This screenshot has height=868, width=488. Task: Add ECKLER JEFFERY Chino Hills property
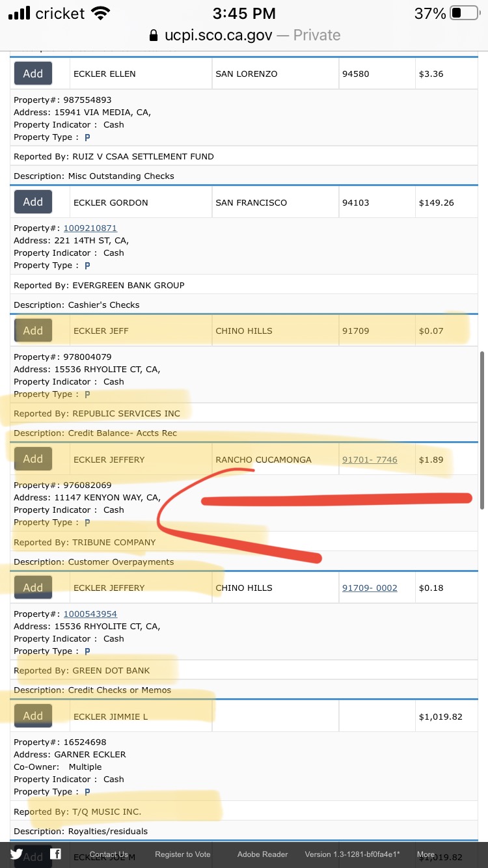pos(33,588)
